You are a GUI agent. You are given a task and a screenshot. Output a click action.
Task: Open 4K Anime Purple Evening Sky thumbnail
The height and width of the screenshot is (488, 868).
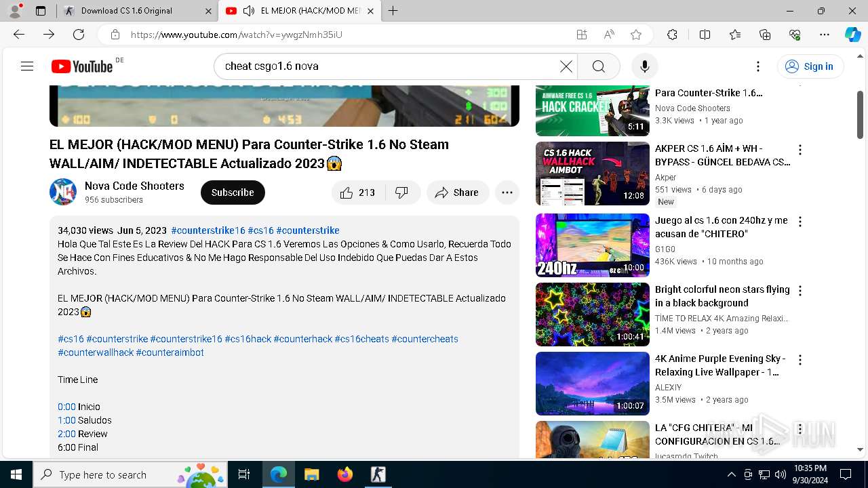(x=593, y=384)
